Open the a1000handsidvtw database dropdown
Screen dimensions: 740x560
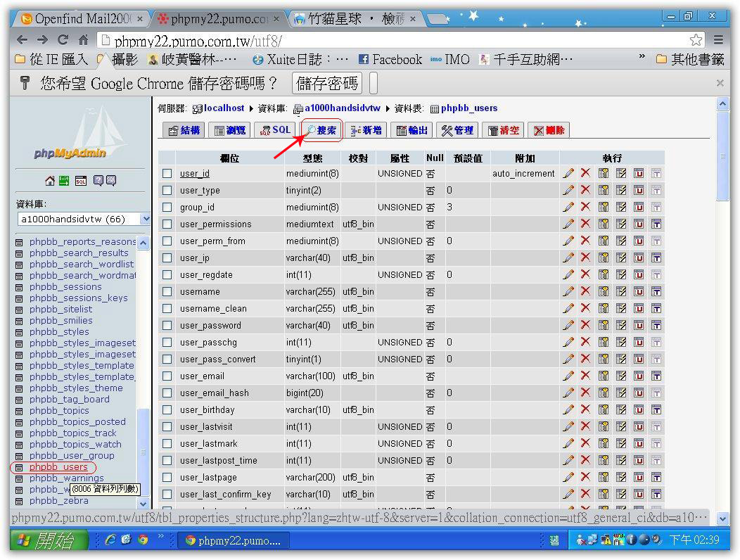[x=83, y=219]
